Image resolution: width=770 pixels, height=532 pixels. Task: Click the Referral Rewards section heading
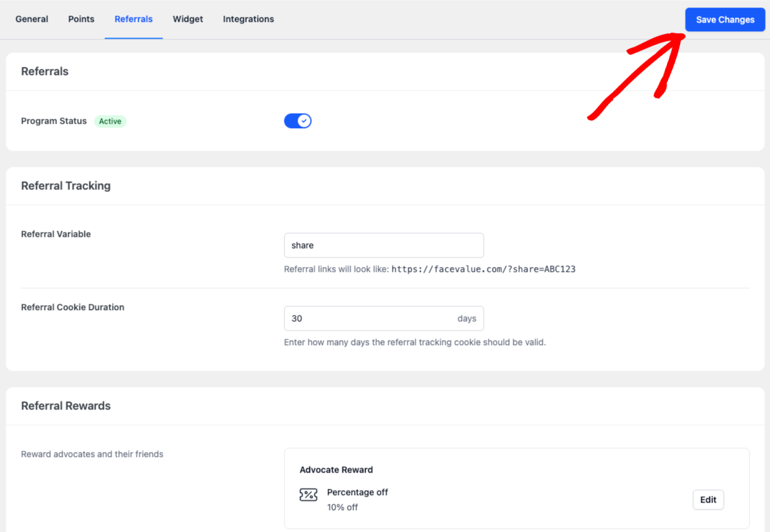(x=66, y=406)
